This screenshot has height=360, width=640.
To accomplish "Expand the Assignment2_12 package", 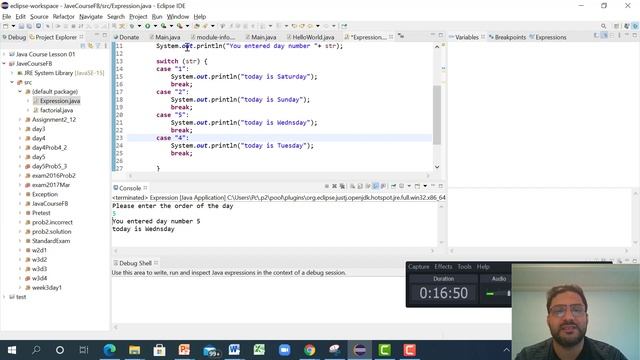I will click(x=20, y=120).
